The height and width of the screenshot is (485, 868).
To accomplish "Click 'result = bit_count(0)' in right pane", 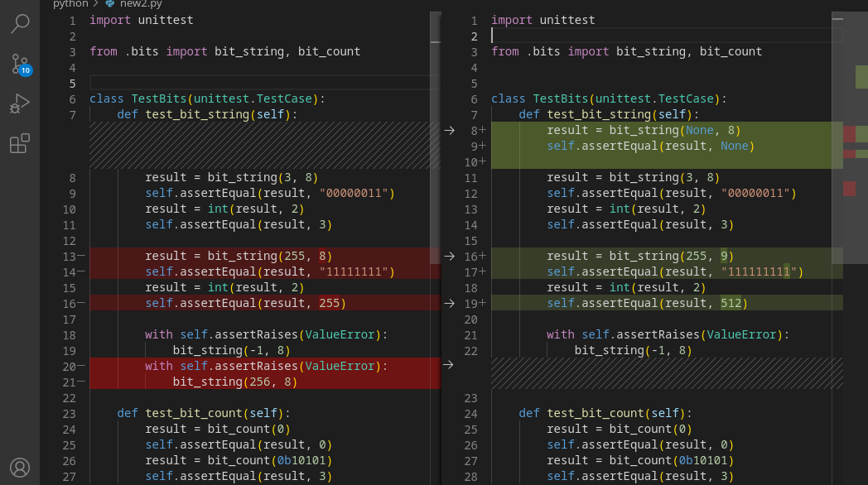I will 620,429.
